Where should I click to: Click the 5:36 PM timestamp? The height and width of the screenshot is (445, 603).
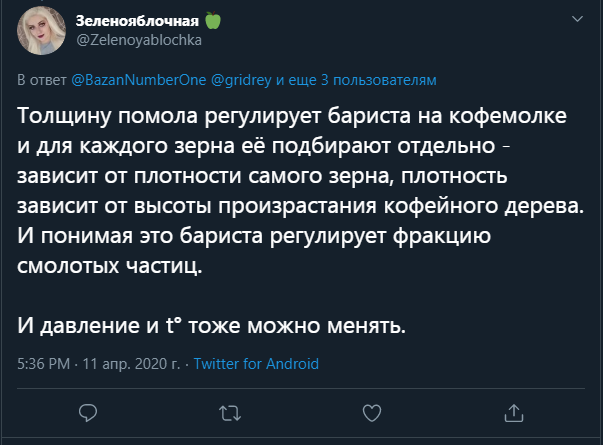click(43, 364)
